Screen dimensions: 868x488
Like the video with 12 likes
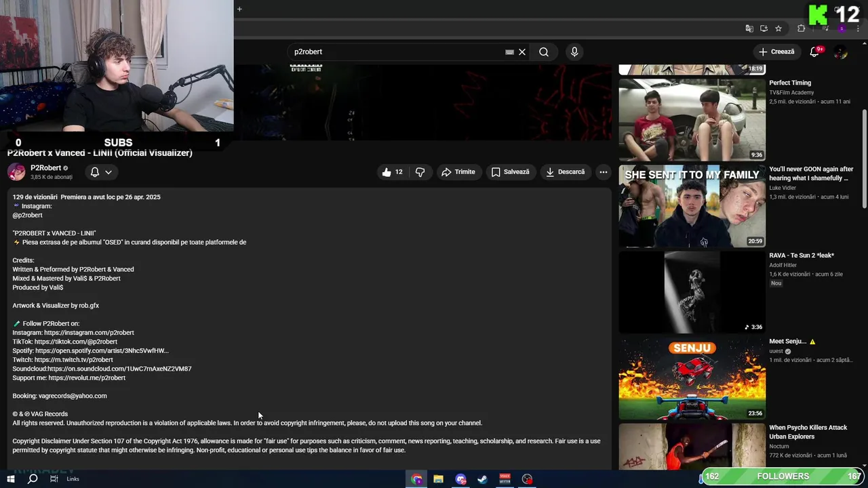(x=393, y=172)
